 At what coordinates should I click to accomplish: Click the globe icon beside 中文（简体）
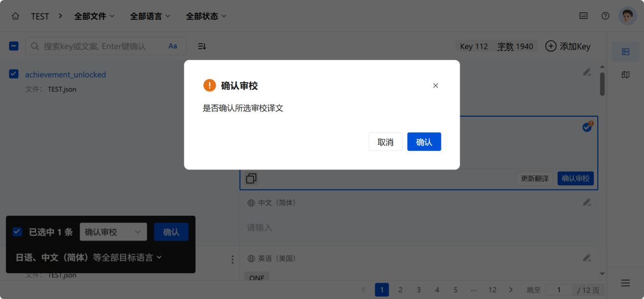[251, 203]
